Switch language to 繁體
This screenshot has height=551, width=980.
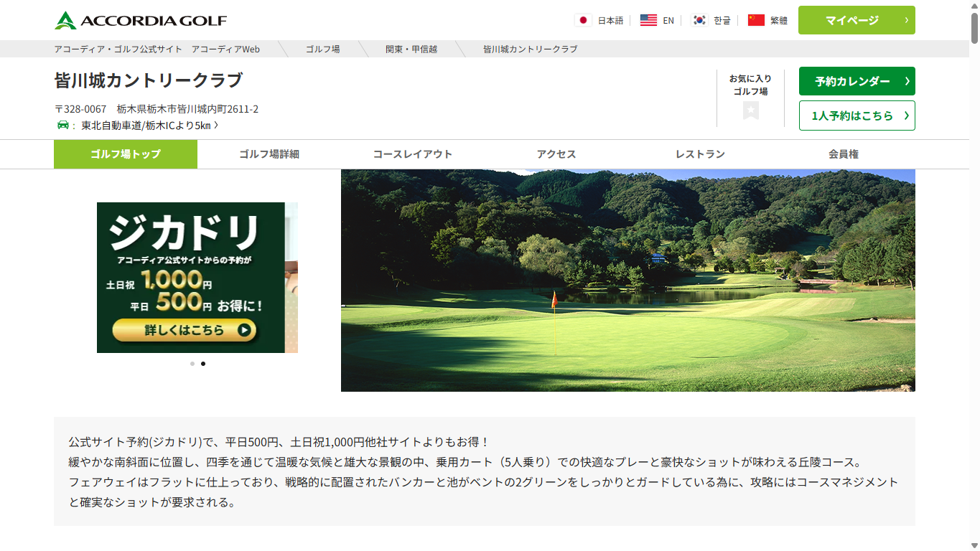click(x=779, y=20)
